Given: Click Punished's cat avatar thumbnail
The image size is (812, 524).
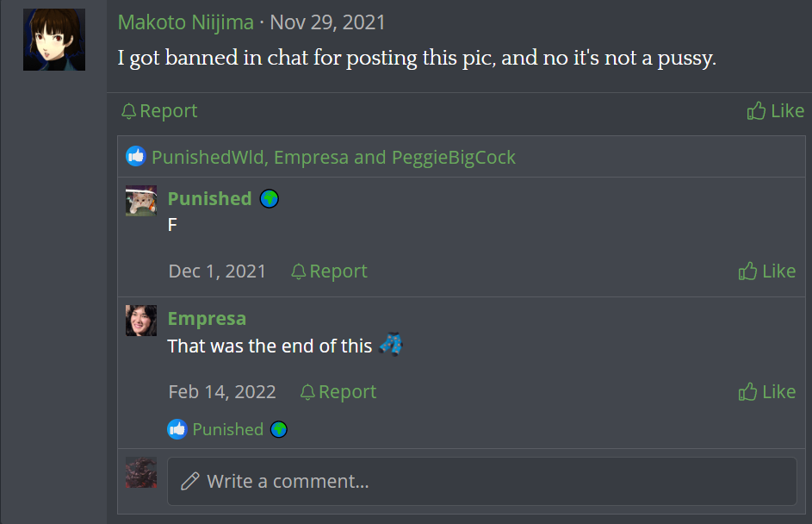Looking at the screenshot, I should pyautogui.click(x=141, y=201).
